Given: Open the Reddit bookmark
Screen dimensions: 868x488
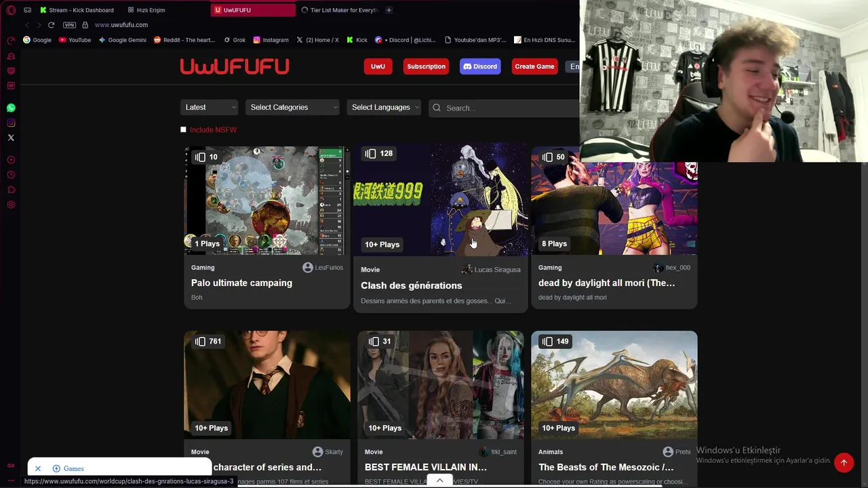Looking at the screenshot, I should coord(184,40).
